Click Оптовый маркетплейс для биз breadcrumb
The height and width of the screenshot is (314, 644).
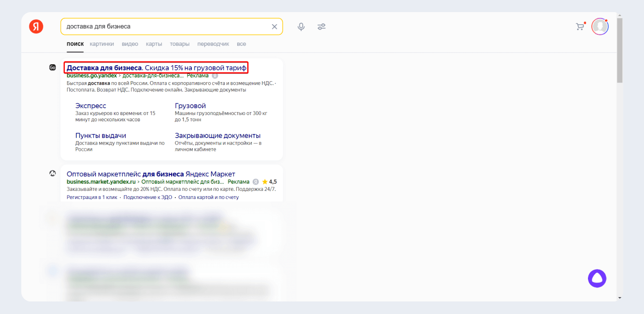tap(183, 182)
